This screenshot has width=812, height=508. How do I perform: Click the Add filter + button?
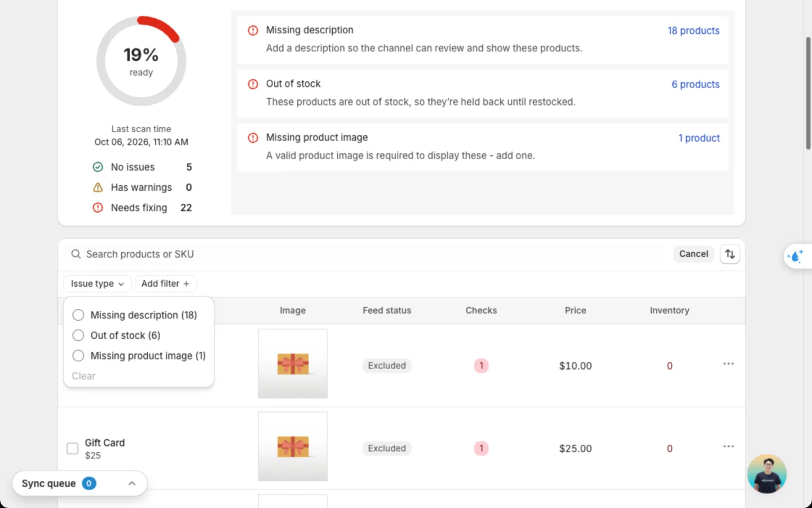[x=166, y=283]
